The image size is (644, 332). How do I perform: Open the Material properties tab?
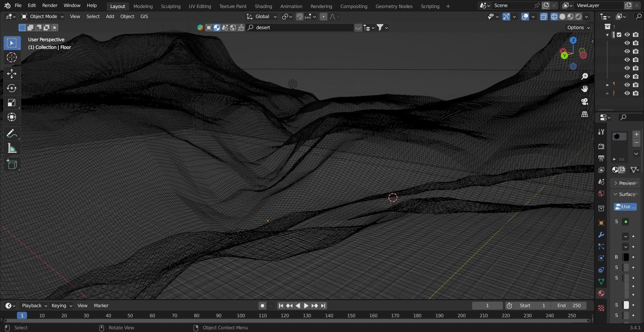601,293
